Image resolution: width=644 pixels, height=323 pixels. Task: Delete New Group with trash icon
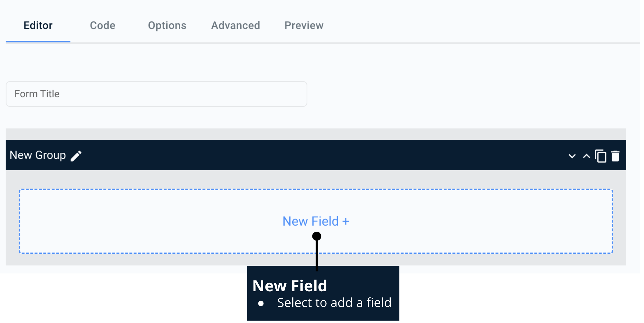(615, 156)
